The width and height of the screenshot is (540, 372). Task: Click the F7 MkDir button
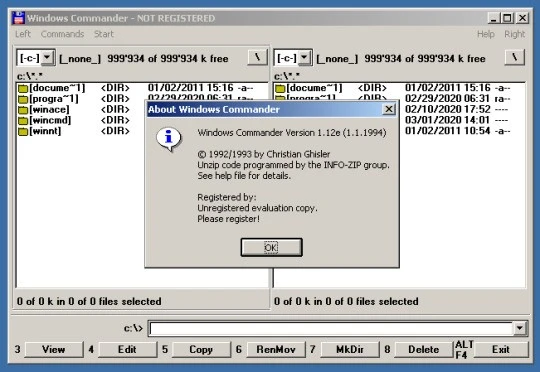[x=350, y=350]
